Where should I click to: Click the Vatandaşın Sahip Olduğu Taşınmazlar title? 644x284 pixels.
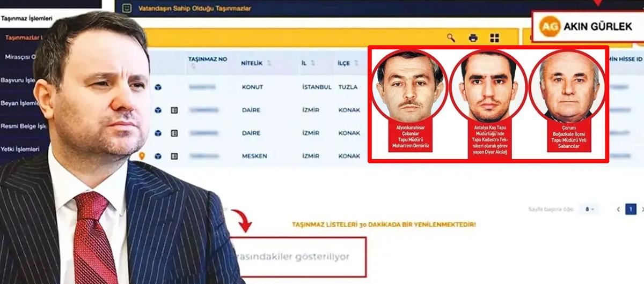(195, 8)
